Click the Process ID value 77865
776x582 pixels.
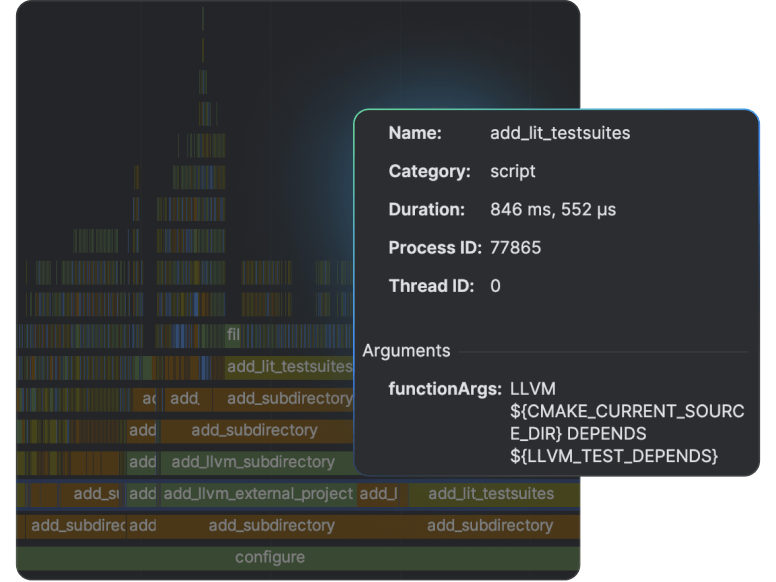pyautogui.click(x=515, y=248)
